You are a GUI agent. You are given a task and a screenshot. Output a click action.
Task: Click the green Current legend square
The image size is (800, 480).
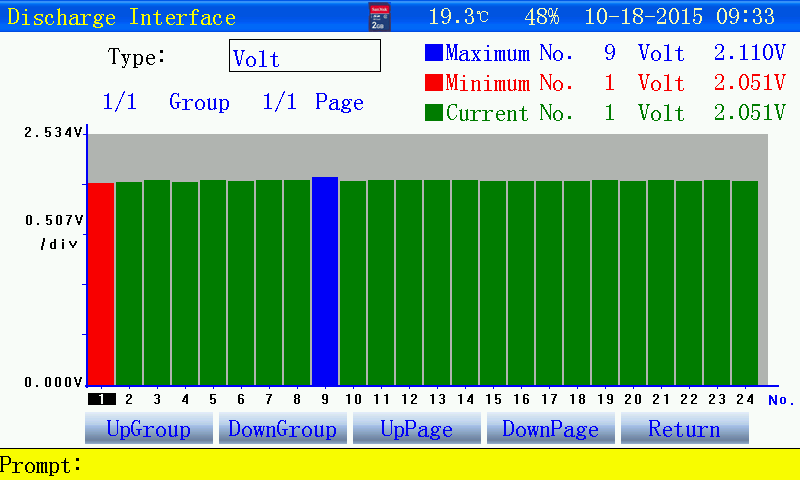433,113
